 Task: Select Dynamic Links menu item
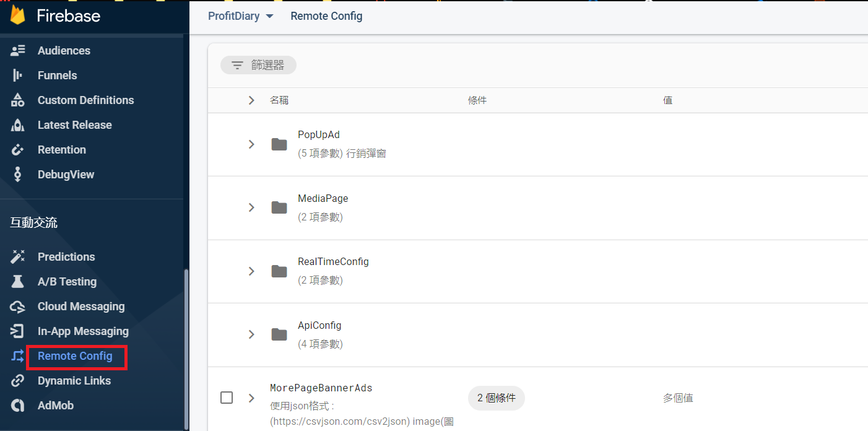[x=74, y=381]
